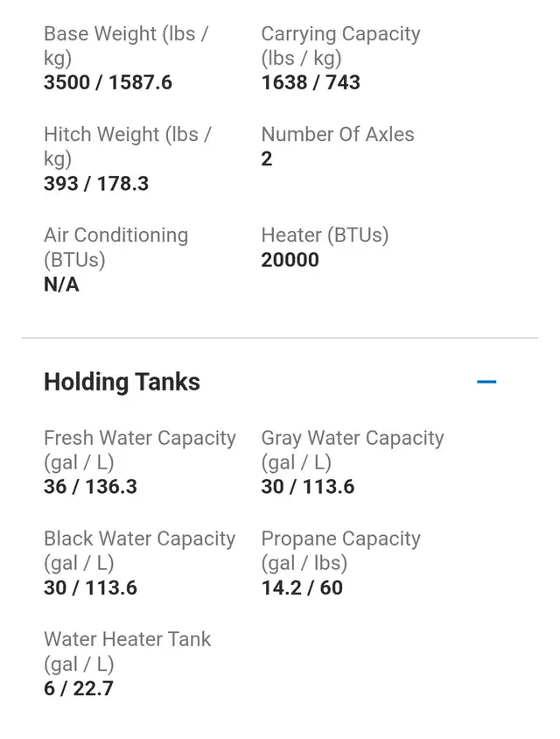The width and height of the screenshot is (560, 739).
Task: Select Hitch Weight value 393 / 178.3
Action: 96,183
